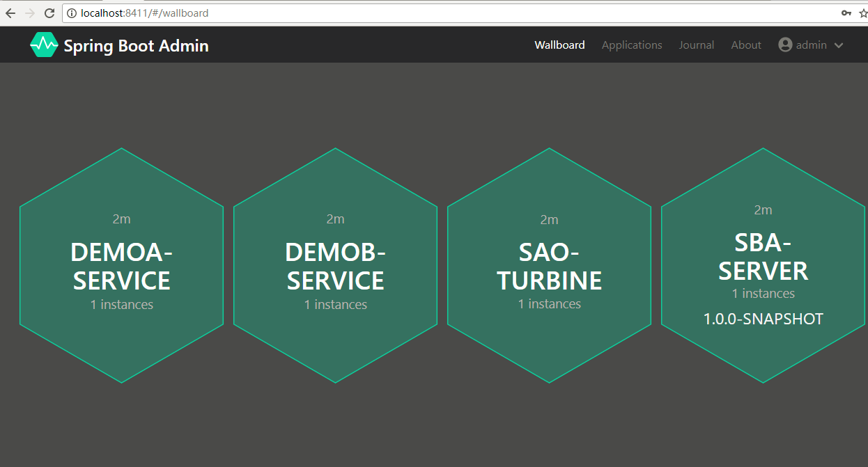The height and width of the screenshot is (467, 868).
Task: Open the Journal tab
Action: click(697, 45)
